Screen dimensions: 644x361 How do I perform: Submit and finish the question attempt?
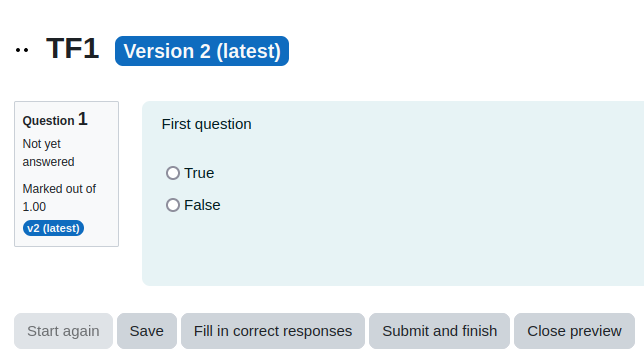point(439,331)
